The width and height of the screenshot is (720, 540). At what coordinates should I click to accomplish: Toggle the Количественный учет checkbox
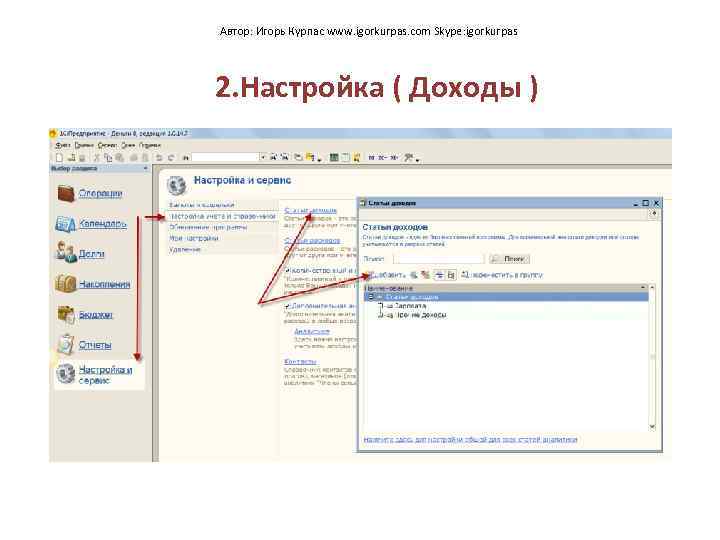[287, 271]
